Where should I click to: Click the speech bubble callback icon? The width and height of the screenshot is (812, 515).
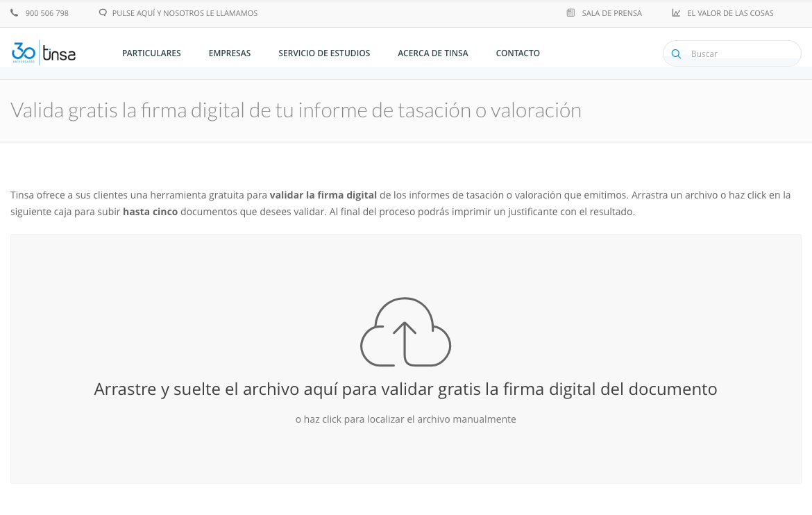click(x=103, y=13)
